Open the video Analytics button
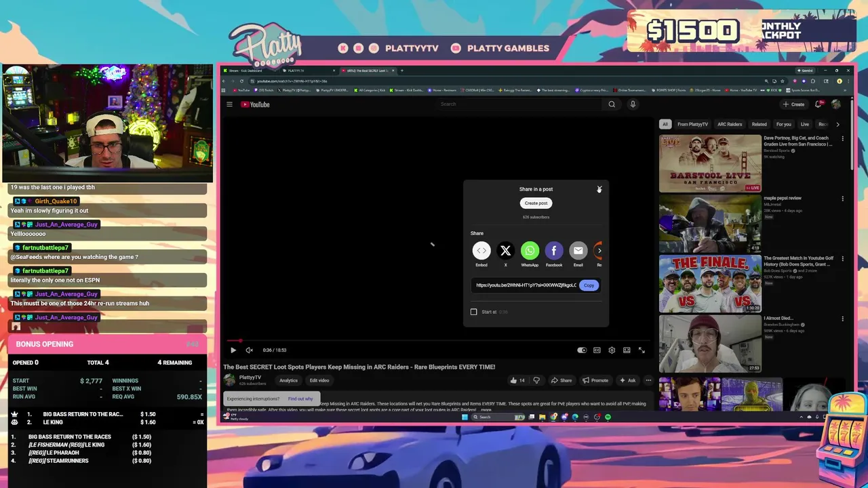The image size is (868, 488). pos(288,380)
